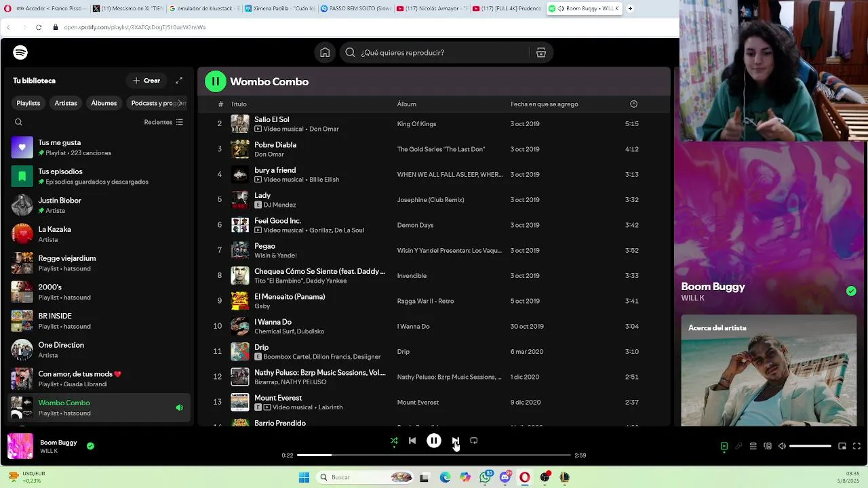Open Don Omar artist link under Pobre Diabla
Screen dimensions: 868x488
point(269,154)
